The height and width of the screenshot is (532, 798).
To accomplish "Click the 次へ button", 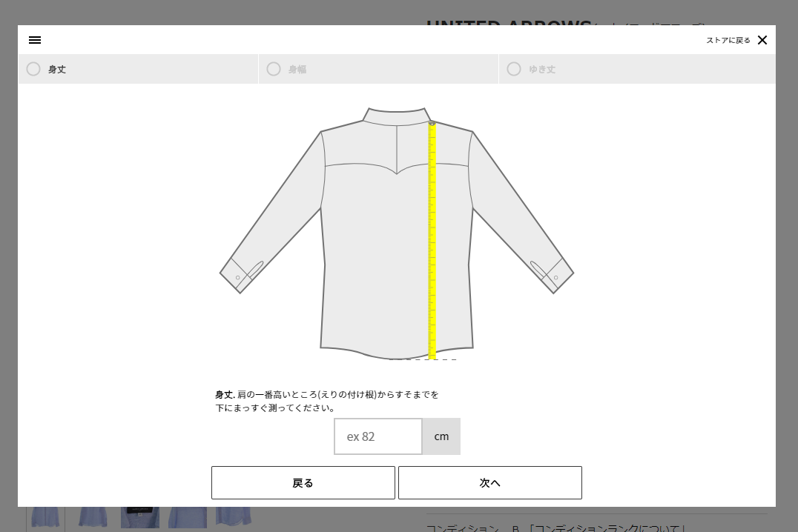I will tap(490, 482).
